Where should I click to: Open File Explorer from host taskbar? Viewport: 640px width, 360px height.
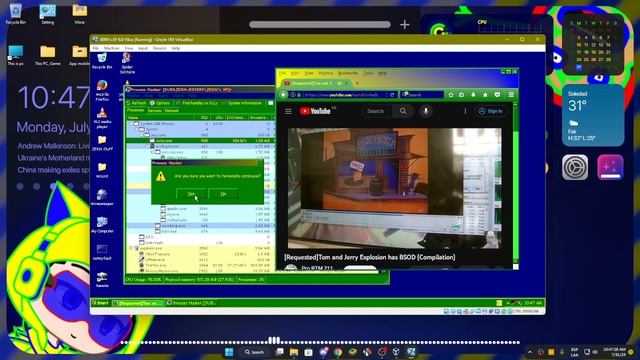click(x=294, y=352)
